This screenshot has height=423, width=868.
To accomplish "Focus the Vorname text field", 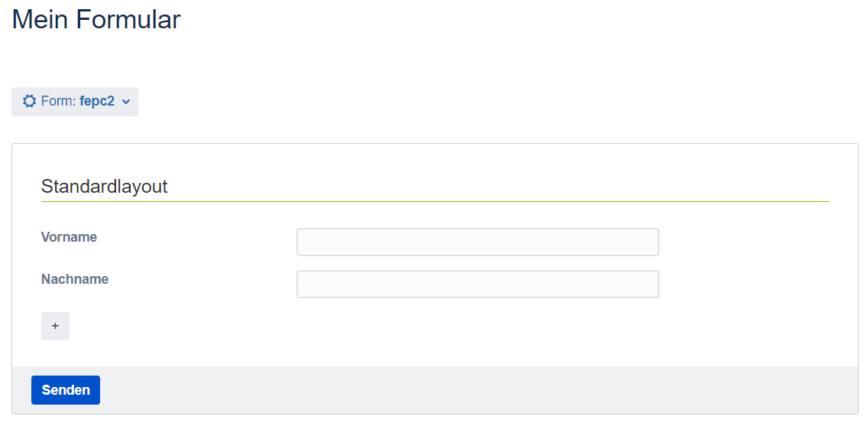I will click(478, 242).
